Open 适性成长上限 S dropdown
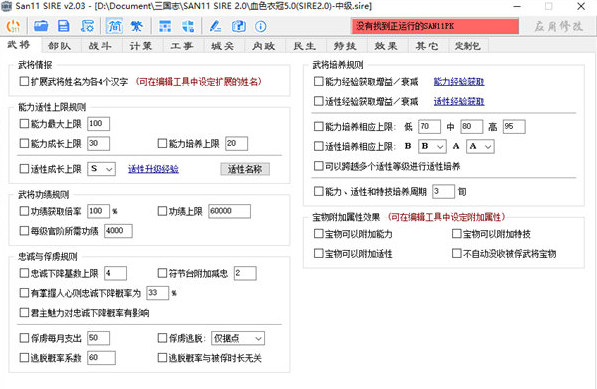 pyautogui.click(x=101, y=169)
